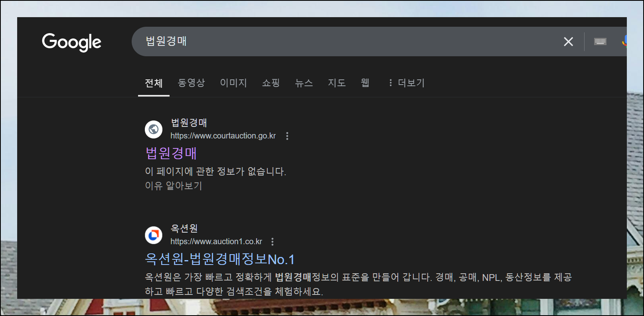Switch to the 이미지 tab
Viewport: 644px width, 316px height.
pyautogui.click(x=233, y=83)
